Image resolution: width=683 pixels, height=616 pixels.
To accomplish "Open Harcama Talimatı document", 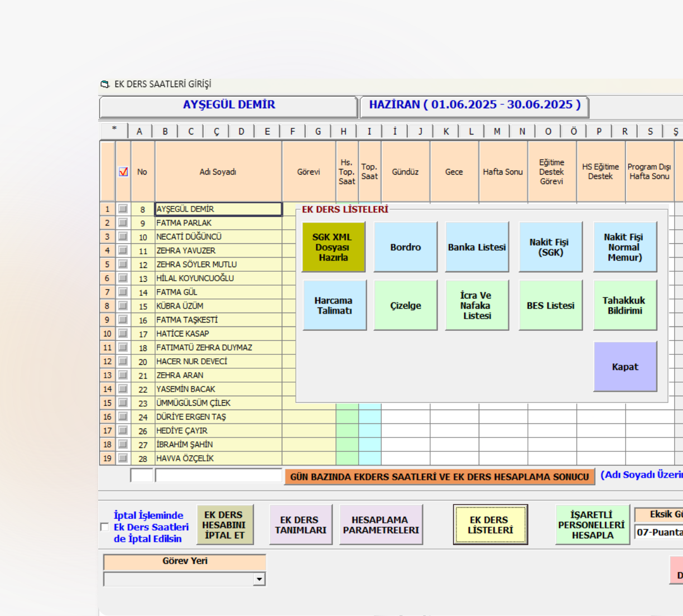I will (334, 305).
